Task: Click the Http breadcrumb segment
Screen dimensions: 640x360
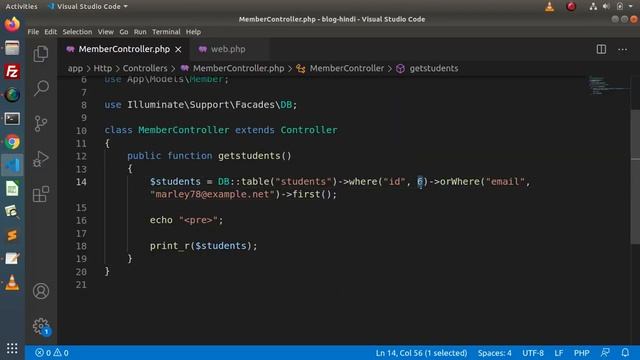Action: click(x=103, y=69)
